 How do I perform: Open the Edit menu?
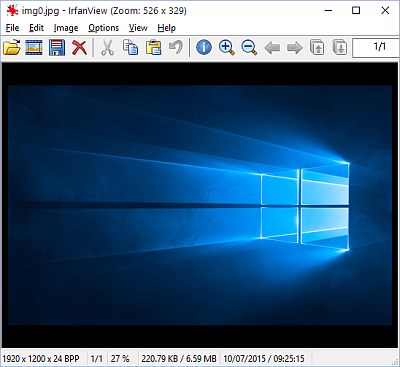click(36, 28)
